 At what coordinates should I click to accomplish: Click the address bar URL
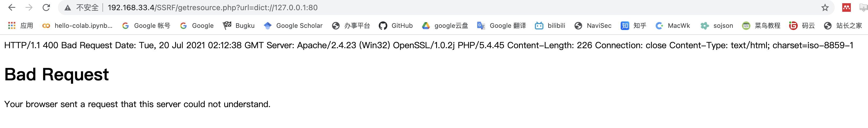[212, 7]
